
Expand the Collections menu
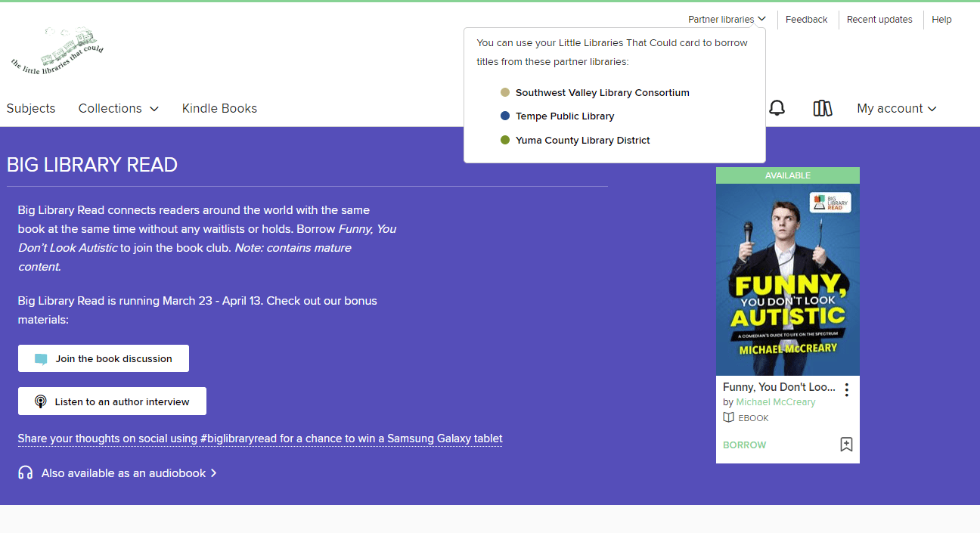pyautogui.click(x=119, y=108)
